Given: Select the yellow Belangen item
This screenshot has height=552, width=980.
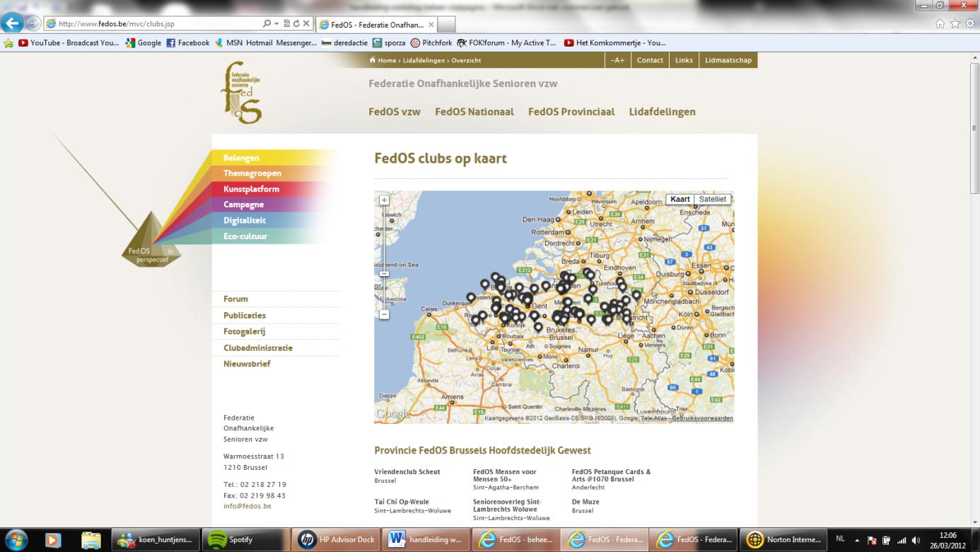Looking at the screenshot, I should pos(241,158).
